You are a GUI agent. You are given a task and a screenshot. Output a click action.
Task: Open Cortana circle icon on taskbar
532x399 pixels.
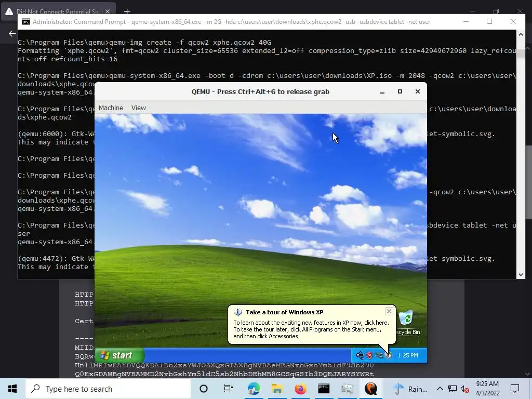tap(204, 389)
